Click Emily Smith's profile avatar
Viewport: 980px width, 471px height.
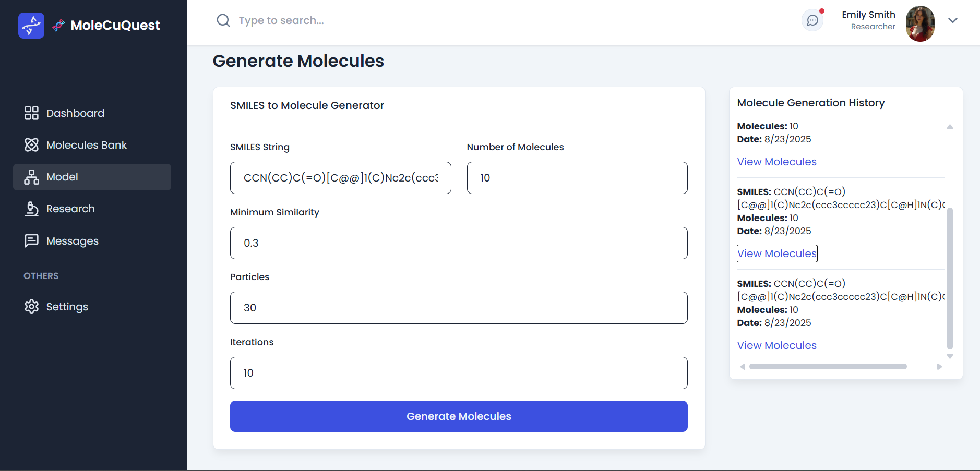tap(920, 23)
